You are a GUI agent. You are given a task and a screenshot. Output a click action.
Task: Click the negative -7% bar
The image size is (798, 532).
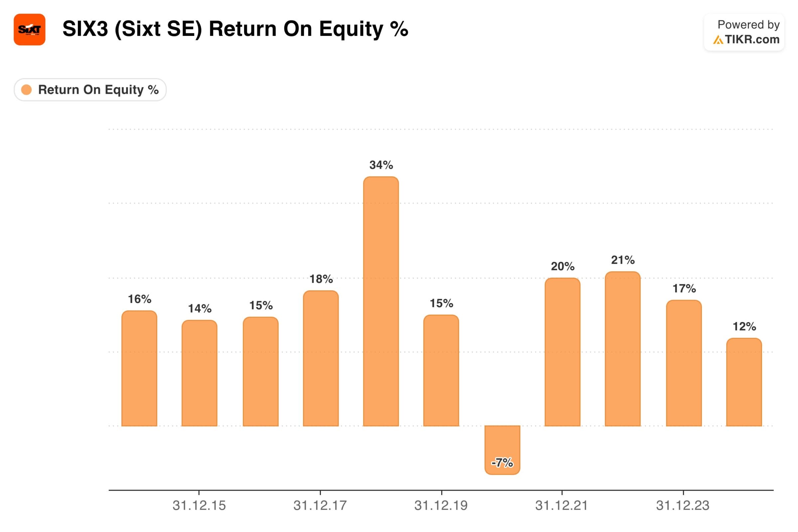coord(502,449)
